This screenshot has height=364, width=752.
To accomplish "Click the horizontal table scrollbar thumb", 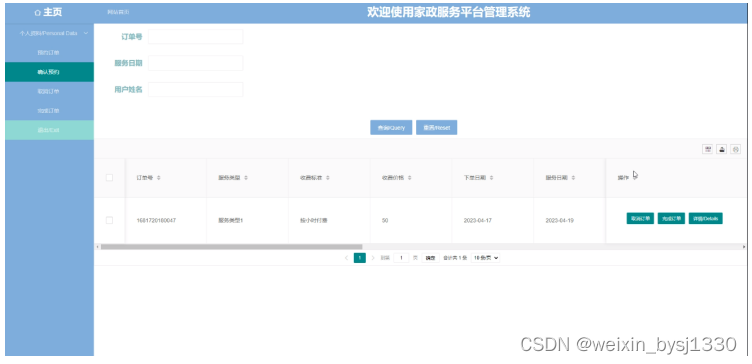I will point(231,247).
